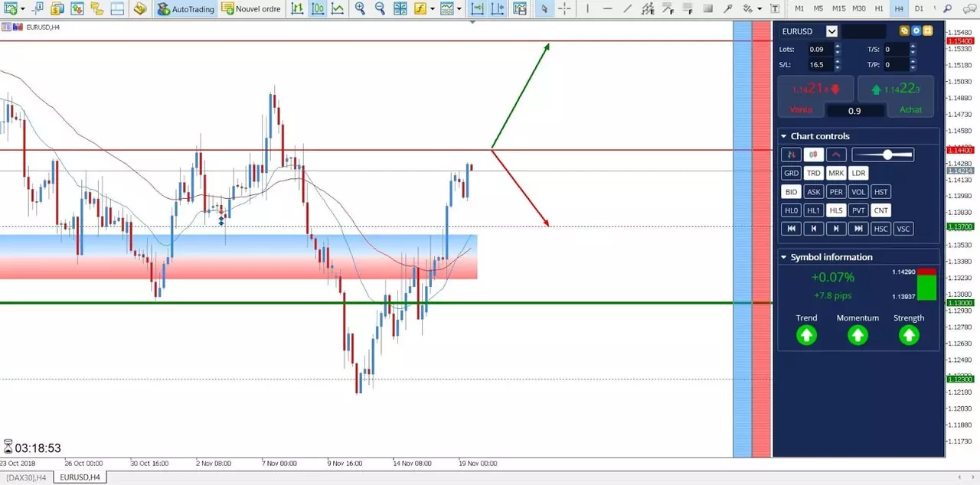The width and height of the screenshot is (980, 485).
Task: Click the VSC button
Action: pos(903,229)
